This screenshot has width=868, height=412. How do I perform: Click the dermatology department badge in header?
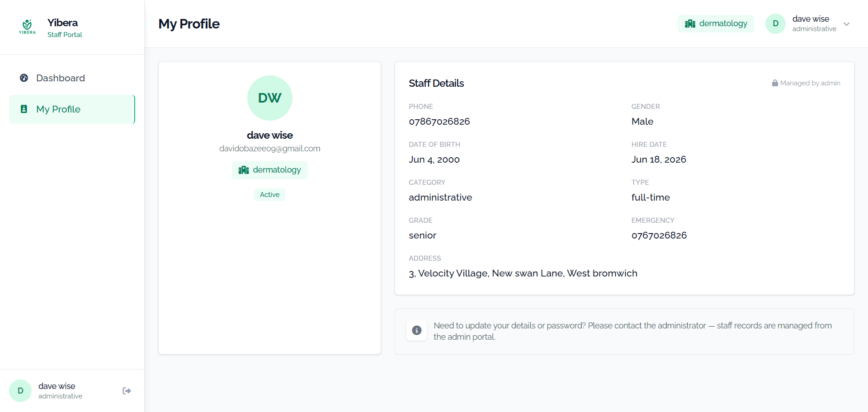tap(716, 23)
